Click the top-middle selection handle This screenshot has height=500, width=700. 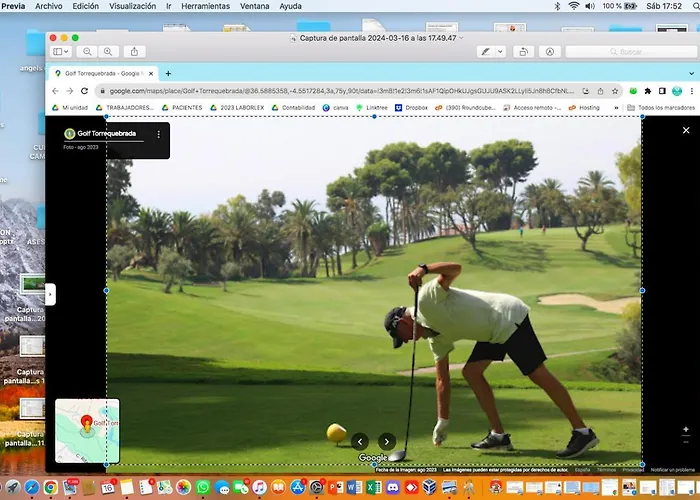pos(374,117)
